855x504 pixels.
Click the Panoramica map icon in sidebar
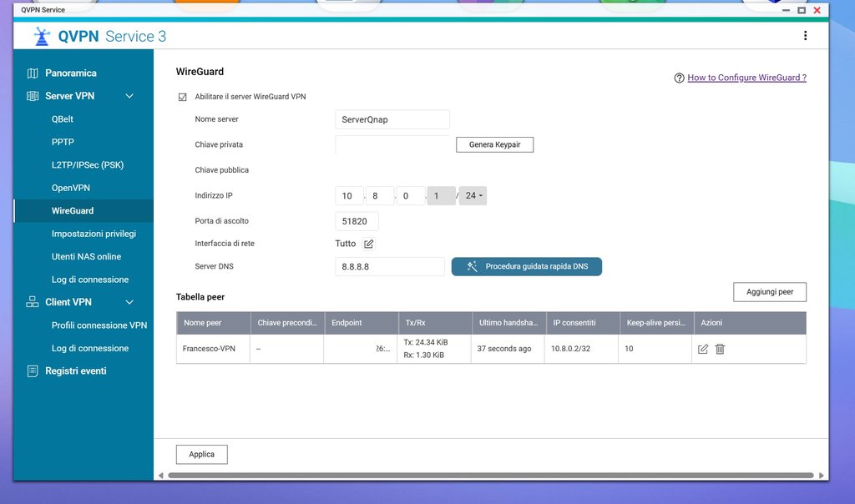click(x=33, y=73)
